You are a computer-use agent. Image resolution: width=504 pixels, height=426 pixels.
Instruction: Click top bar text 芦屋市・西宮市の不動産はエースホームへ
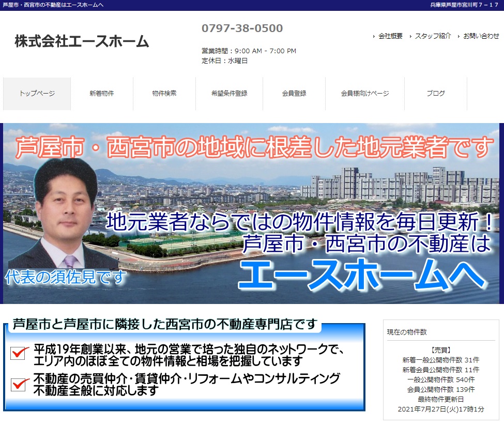point(53,5)
